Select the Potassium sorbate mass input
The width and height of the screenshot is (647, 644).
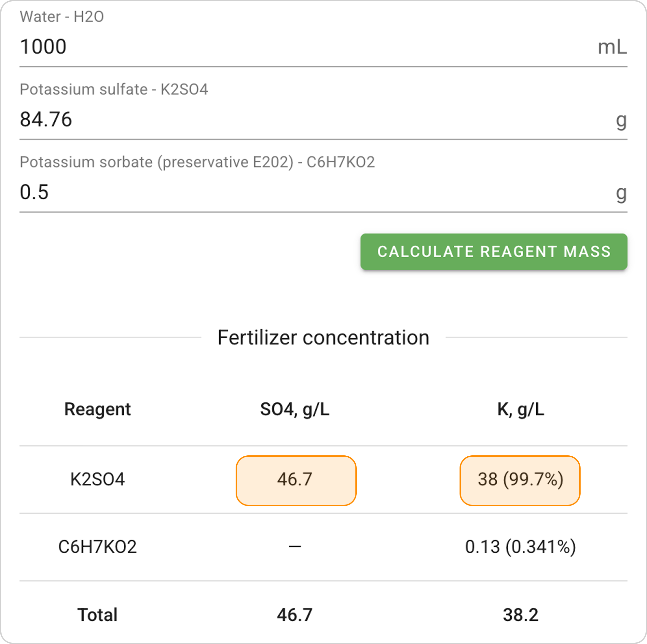[301, 192]
